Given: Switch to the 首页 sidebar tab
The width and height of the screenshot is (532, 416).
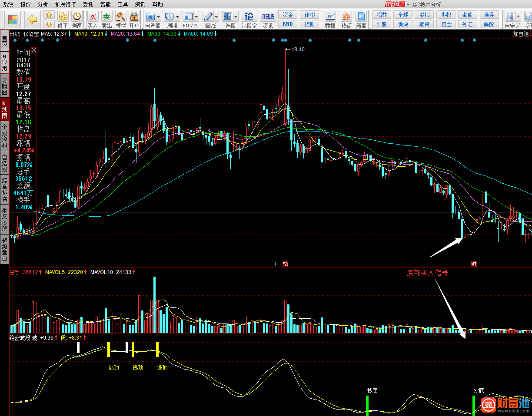Looking at the screenshot, I should click(x=4, y=41).
